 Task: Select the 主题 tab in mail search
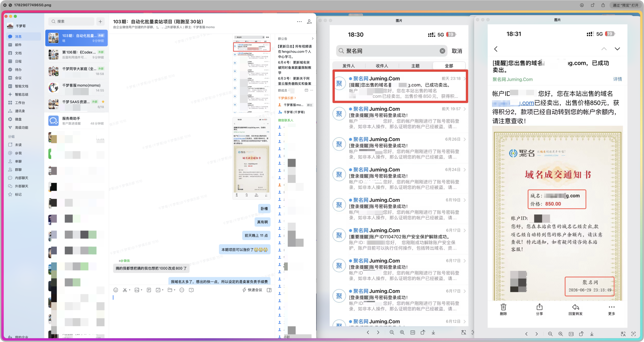coord(415,66)
